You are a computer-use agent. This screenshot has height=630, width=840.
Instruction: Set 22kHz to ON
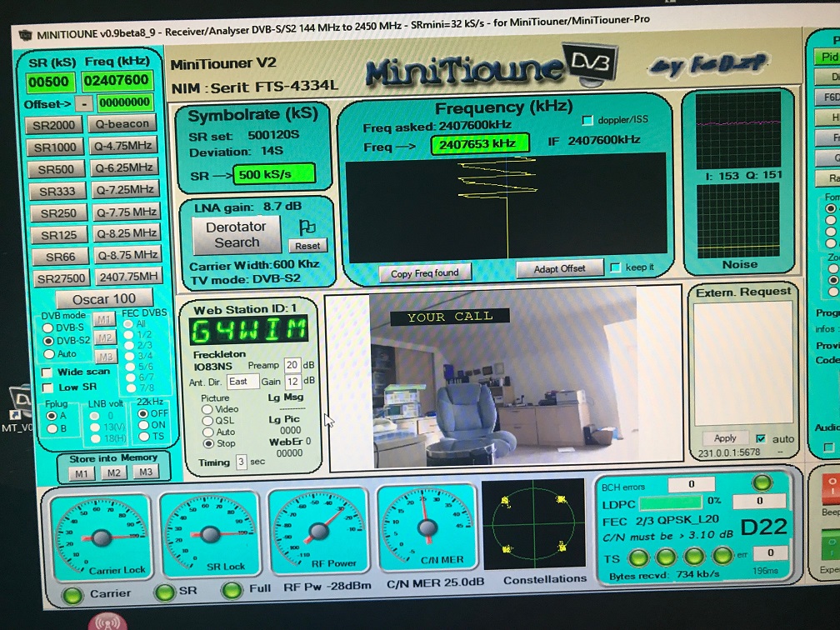(143, 425)
